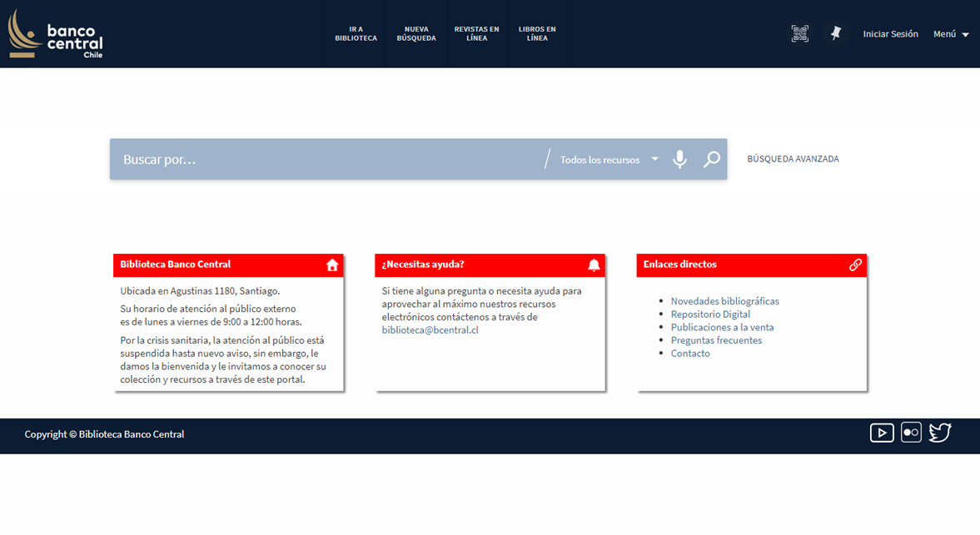This screenshot has height=535, width=980.
Task: Click the biblioteca@bcentral.cl email link
Action: coord(430,330)
